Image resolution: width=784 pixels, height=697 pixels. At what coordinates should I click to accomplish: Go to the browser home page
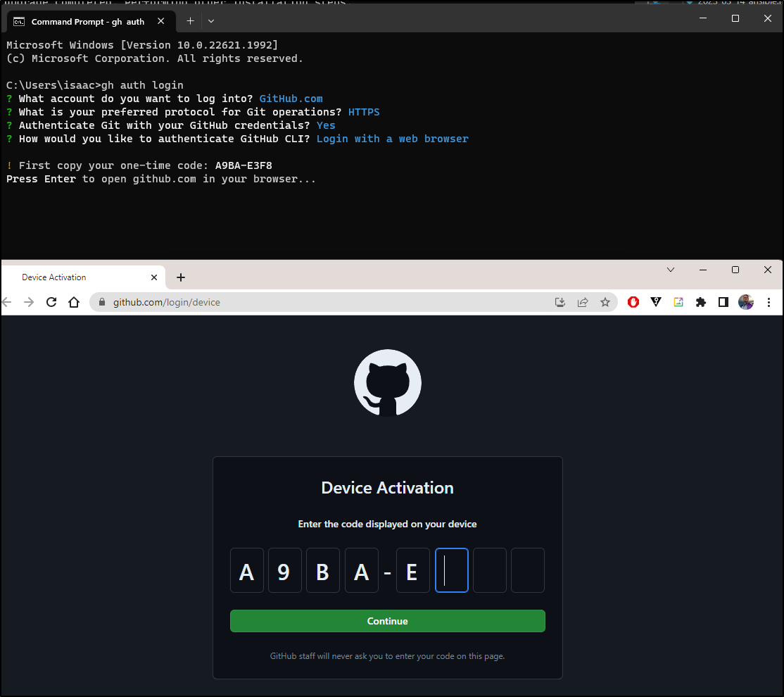(74, 302)
